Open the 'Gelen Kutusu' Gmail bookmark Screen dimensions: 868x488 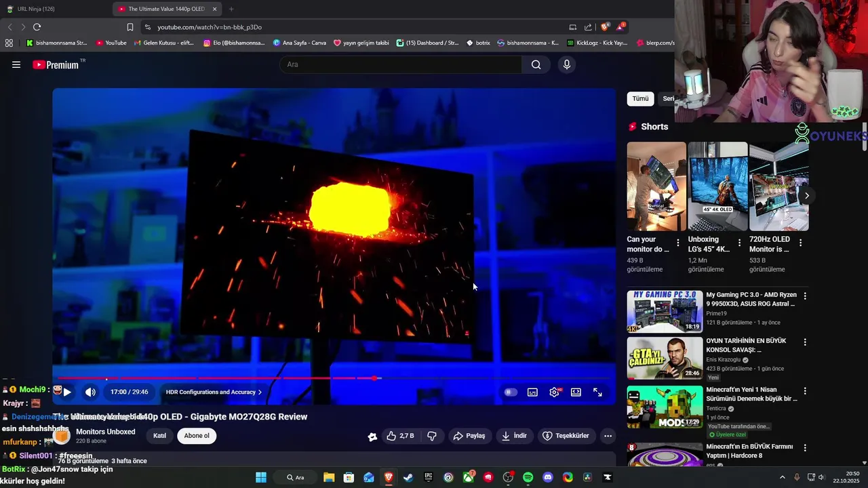tap(163, 43)
